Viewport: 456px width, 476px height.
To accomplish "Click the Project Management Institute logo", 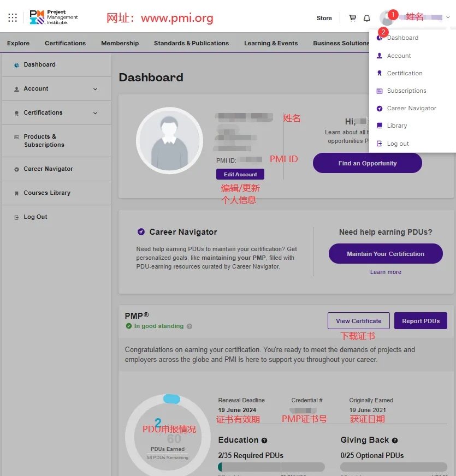I will pyautogui.click(x=54, y=17).
